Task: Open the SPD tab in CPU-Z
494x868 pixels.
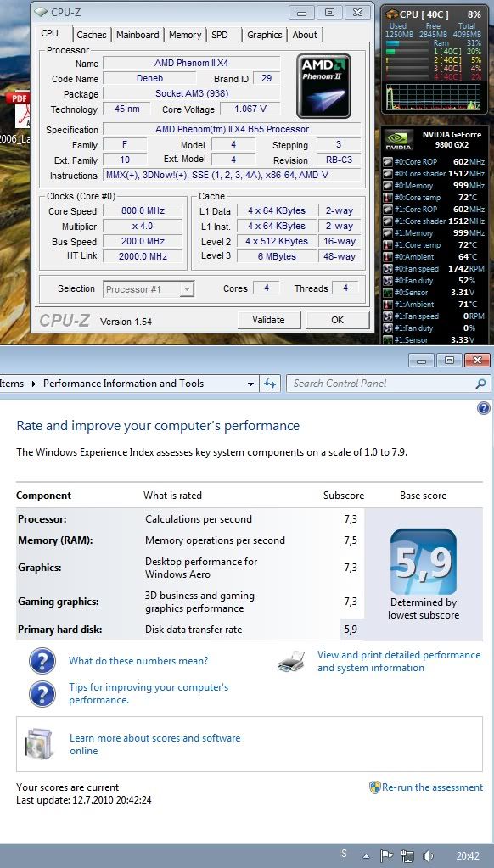Action: (220, 35)
